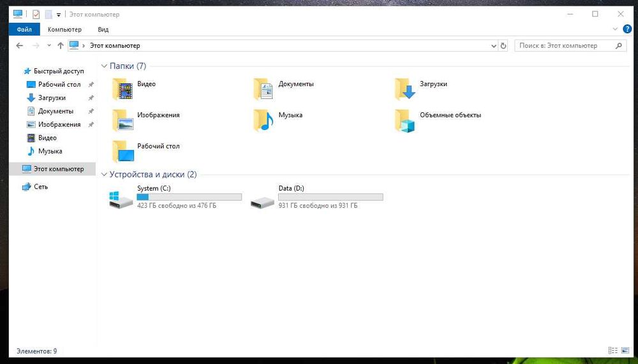Viewport: 638px width, 364px height.
Task: Expand the ribbon with the chevron
Action: pos(615,29)
